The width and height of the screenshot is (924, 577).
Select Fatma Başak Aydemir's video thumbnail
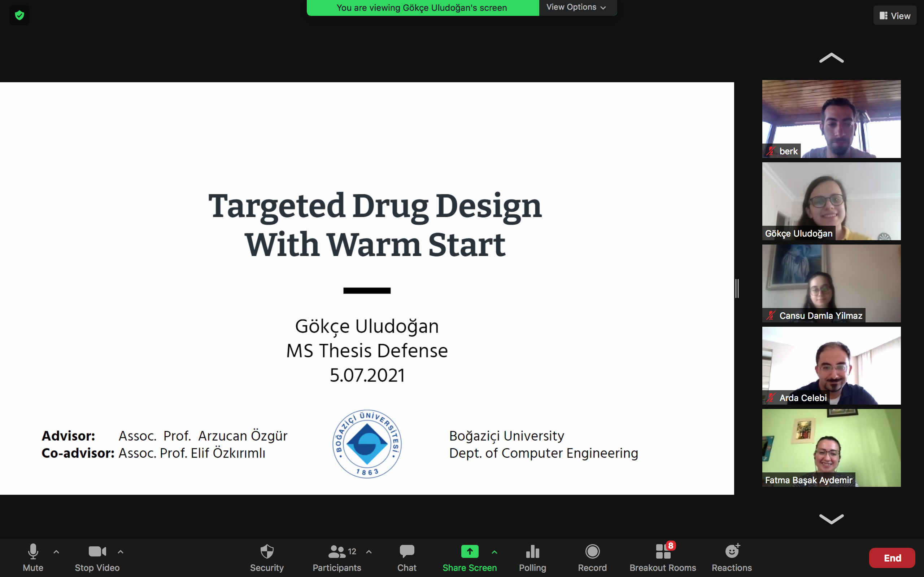831,447
